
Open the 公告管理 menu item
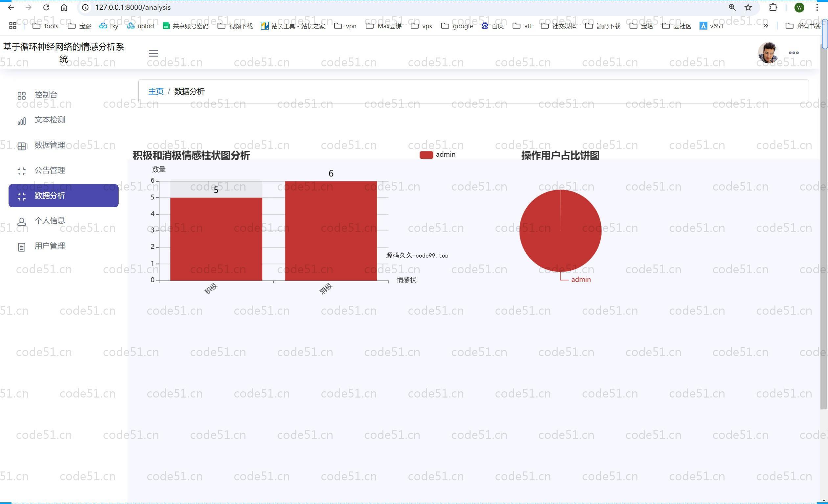[63, 170]
